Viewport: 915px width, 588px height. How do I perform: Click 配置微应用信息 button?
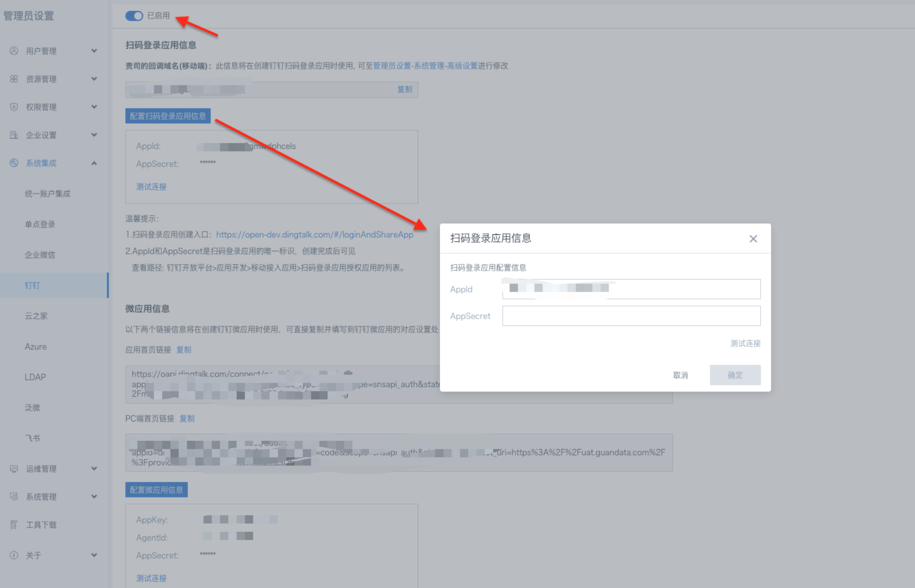coord(156,490)
